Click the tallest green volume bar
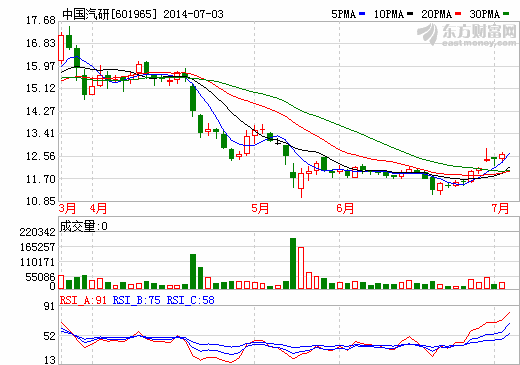 (293, 263)
